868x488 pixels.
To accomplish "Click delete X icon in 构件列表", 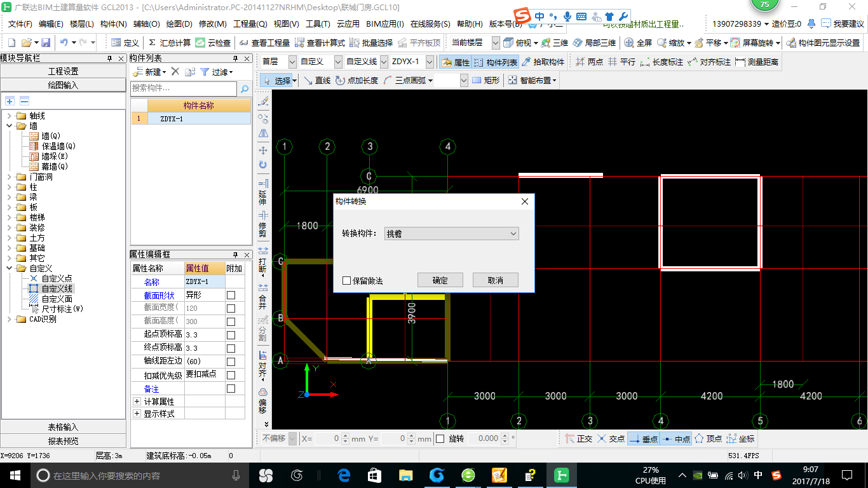I will [175, 72].
